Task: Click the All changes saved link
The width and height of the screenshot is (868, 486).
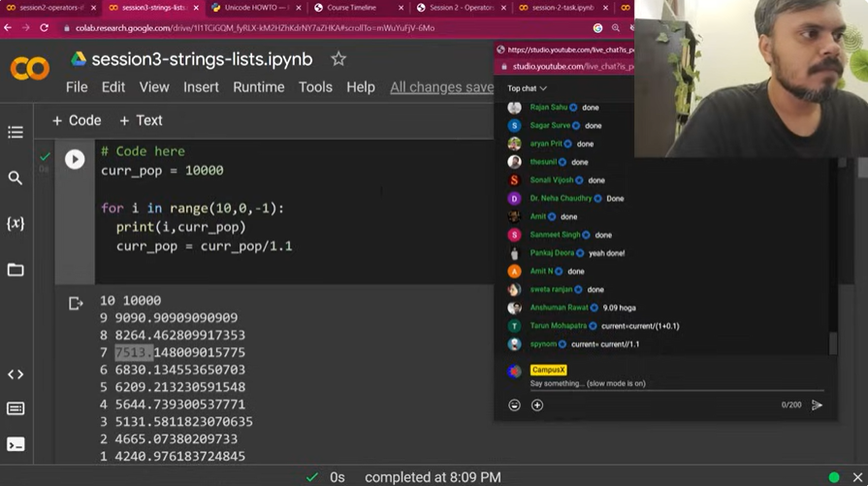Action: 441,87
